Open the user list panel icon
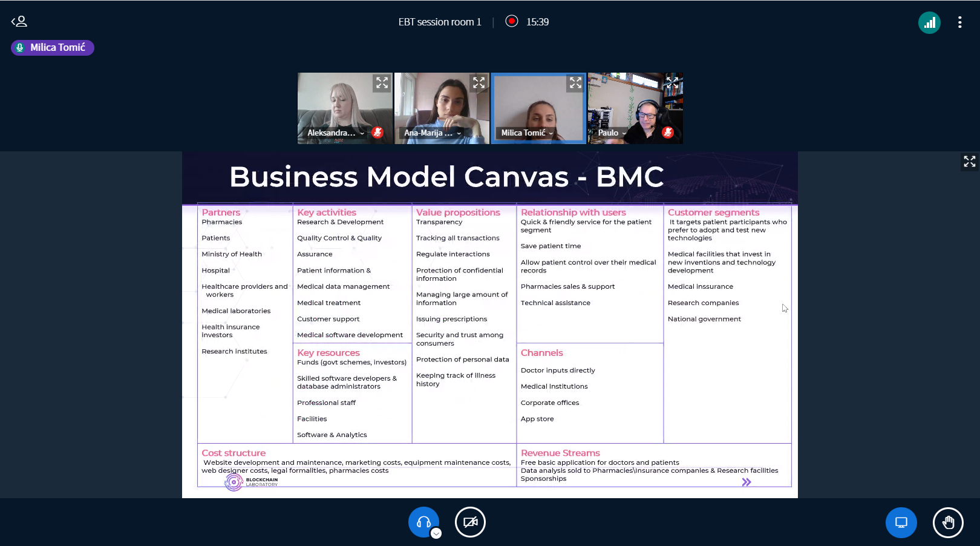The image size is (980, 546). coord(19,22)
